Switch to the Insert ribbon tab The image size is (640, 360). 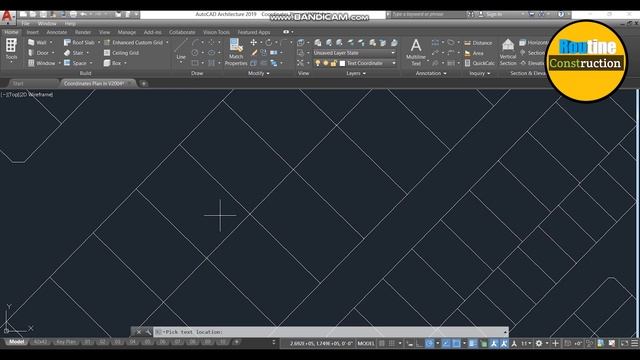pyautogui.click(x=33, y=32)
